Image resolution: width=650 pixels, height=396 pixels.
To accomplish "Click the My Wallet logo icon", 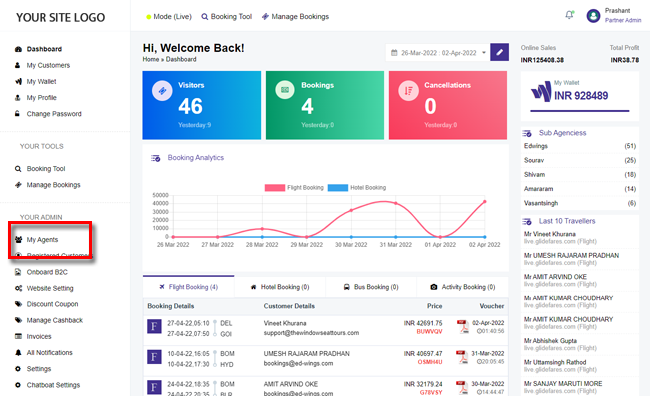I will (541, 92).
